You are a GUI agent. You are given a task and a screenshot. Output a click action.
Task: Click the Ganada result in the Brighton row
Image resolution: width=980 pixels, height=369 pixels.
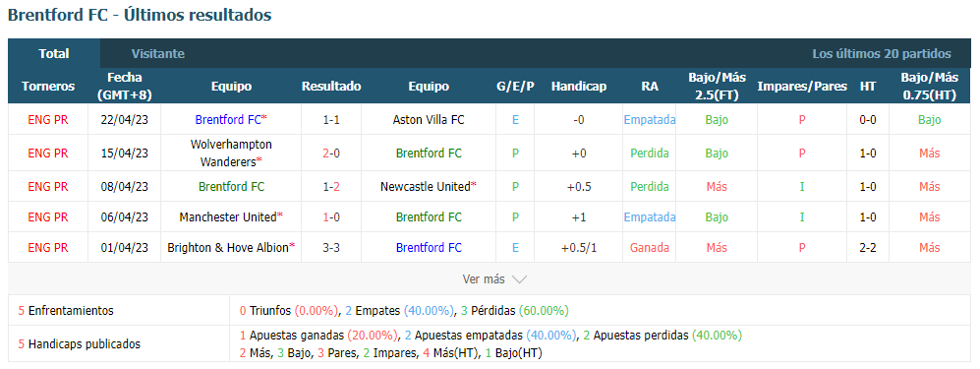tap(650, 248)
